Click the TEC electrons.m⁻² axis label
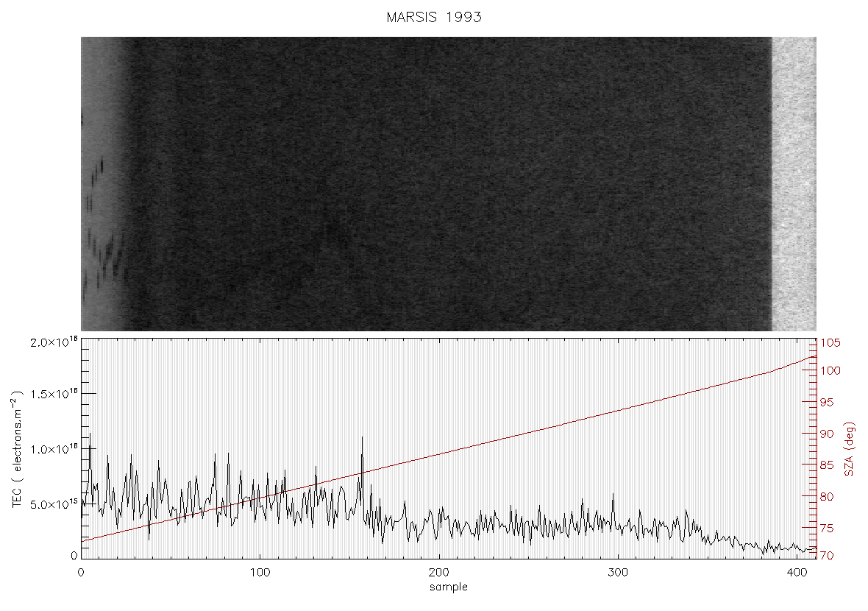Viewport: 868px width, 611px height. tap(17, 449)
